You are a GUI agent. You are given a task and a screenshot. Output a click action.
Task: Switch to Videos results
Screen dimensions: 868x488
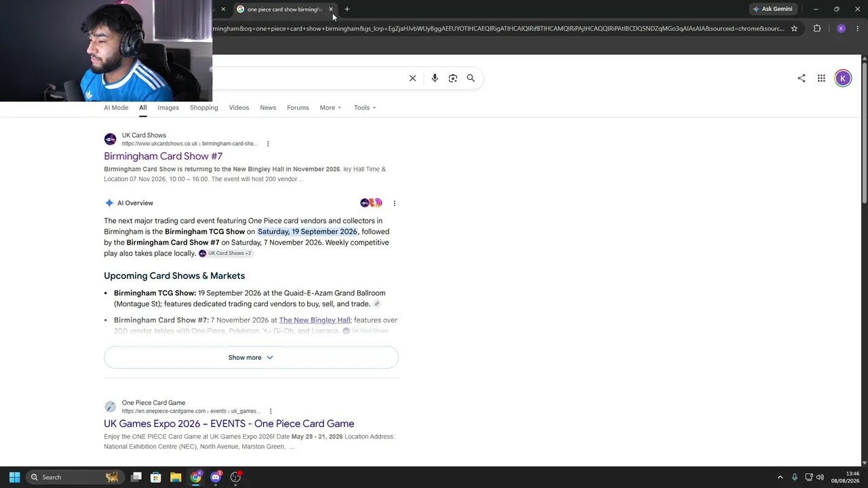coord(239,108)
